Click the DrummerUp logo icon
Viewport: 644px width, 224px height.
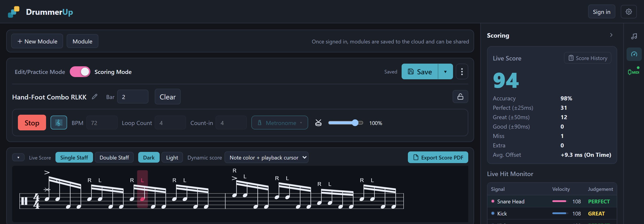(x=13, y=12)
